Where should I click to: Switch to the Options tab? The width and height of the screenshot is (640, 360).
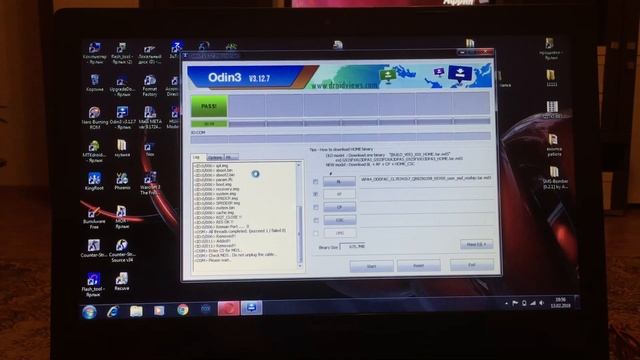click(215, 158)
